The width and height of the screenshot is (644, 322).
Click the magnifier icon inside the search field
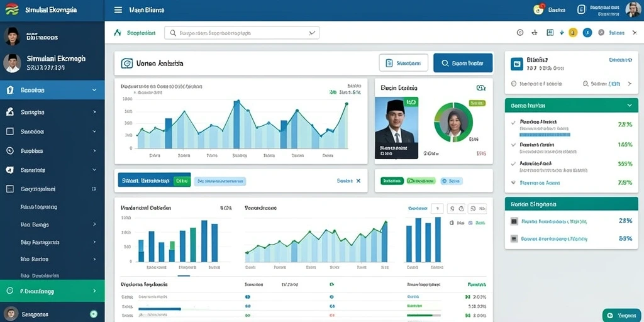(x=173, y=33)
